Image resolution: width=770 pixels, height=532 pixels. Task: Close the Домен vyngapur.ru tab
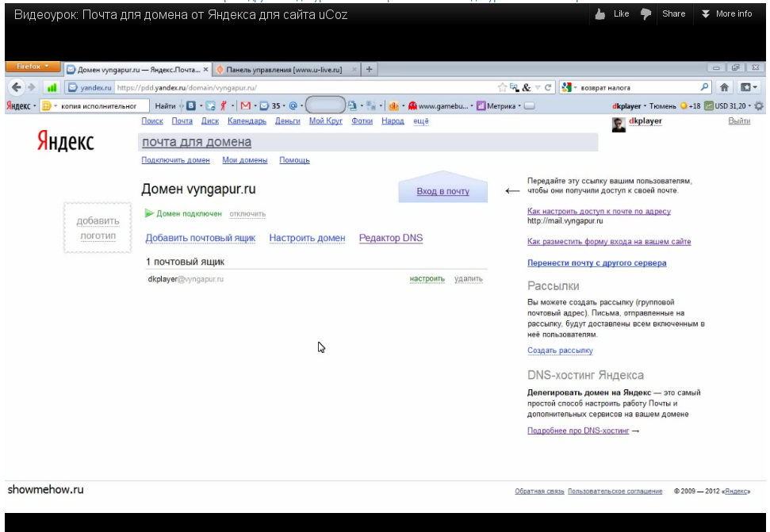[x=205, y=70]
